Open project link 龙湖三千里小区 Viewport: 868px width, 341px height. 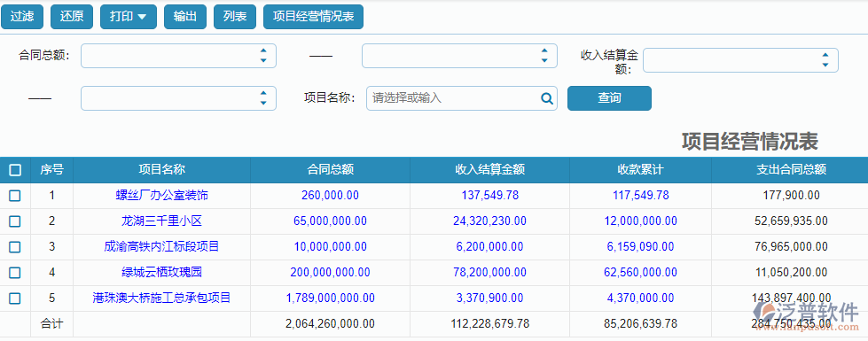tap(161, 221)
